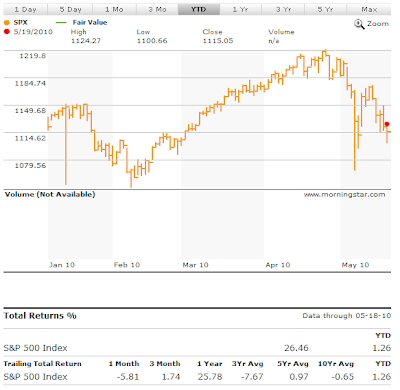Click the -7.67 three year average
The image size is (400, 390).
point(252,377)
